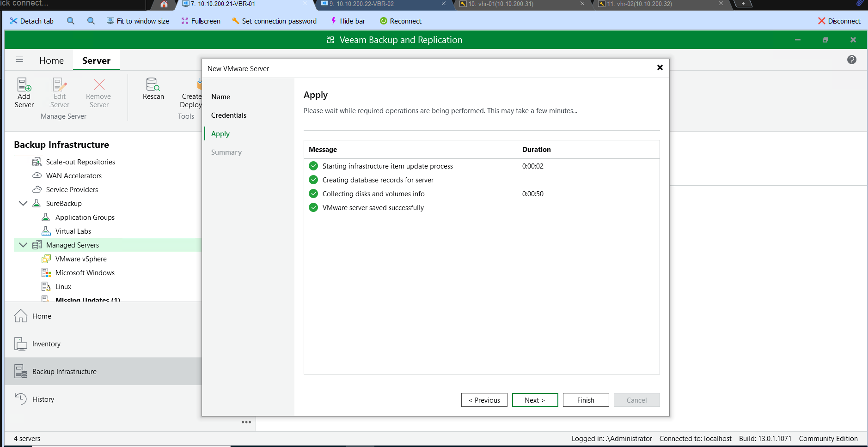Click the navigation pane overflow dots
Image resolution: width=868 pixels, height=447 pixels.
coord(246,422)
